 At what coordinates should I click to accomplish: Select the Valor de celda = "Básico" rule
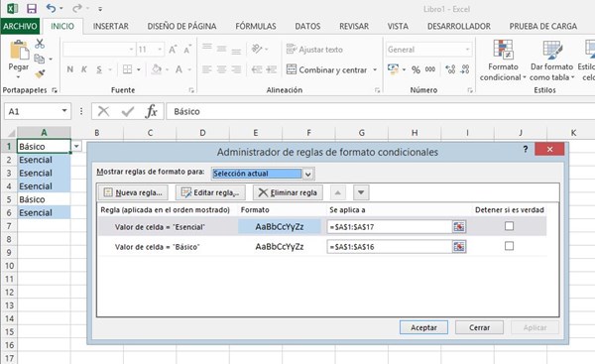pos(157,247)
